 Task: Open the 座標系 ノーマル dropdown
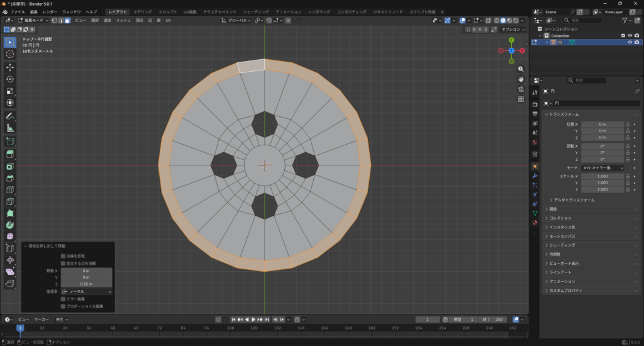pyautogui.click(x=87, y=292)
